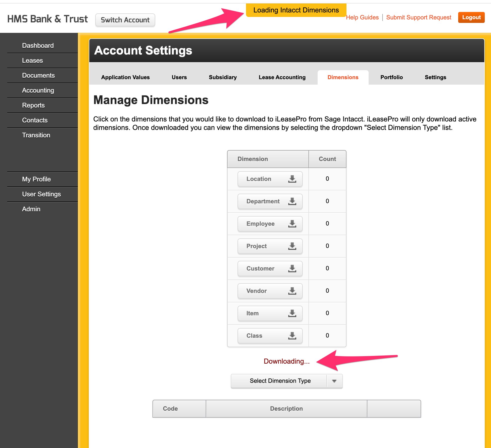Screen dimensions: 491x448
Task: Go to the Subsidiary tab
Action: pos(223,77)
